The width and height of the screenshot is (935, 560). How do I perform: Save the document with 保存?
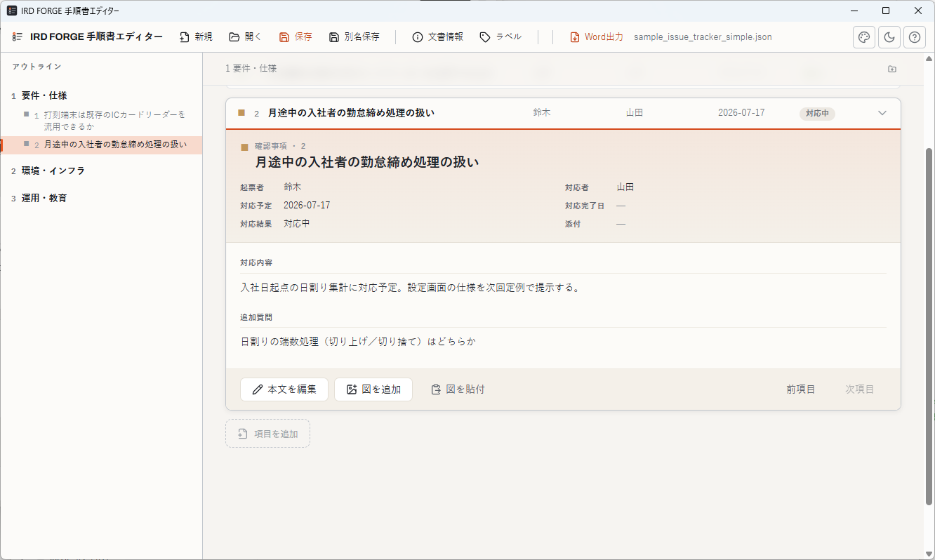coord(296,37)
